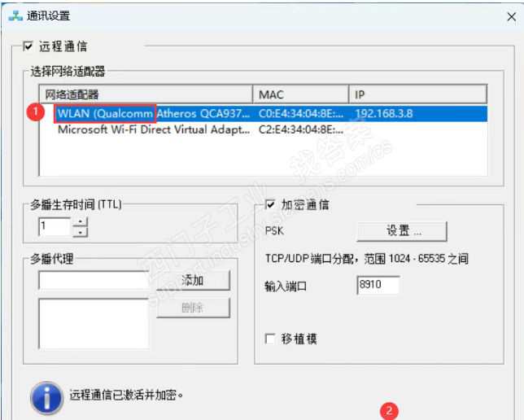Click the PSK label
Viewport: 524px width, 420px height.
274,231
